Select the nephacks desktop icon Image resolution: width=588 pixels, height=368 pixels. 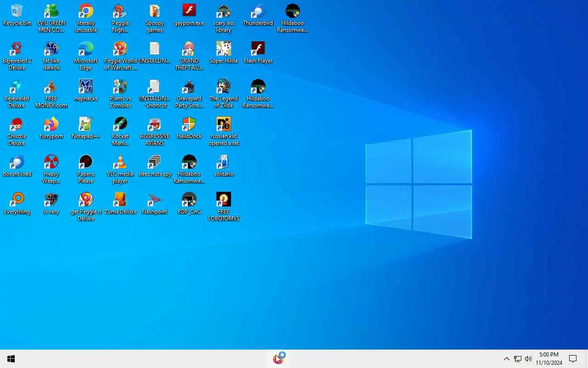coord(86,91)
